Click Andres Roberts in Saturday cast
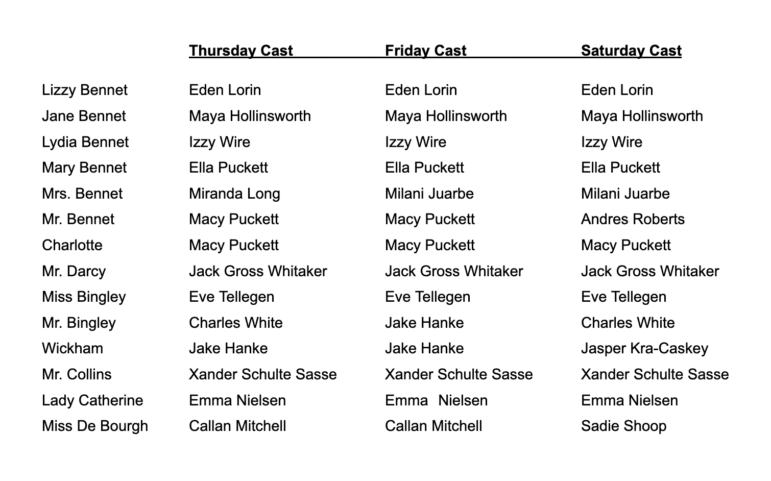The height and width of the screenshot is (481, 771). [632, 219]
